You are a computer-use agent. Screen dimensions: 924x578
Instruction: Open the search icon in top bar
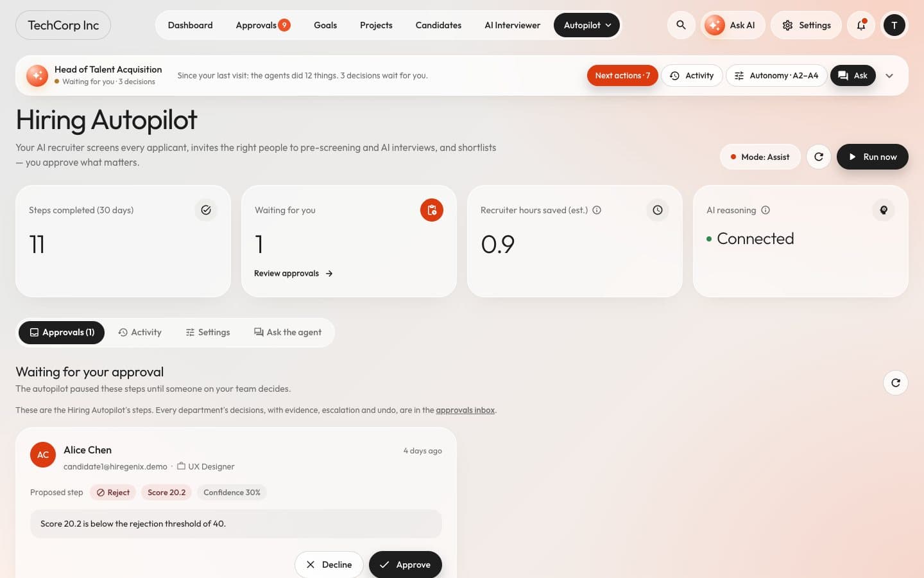(681, 25)
